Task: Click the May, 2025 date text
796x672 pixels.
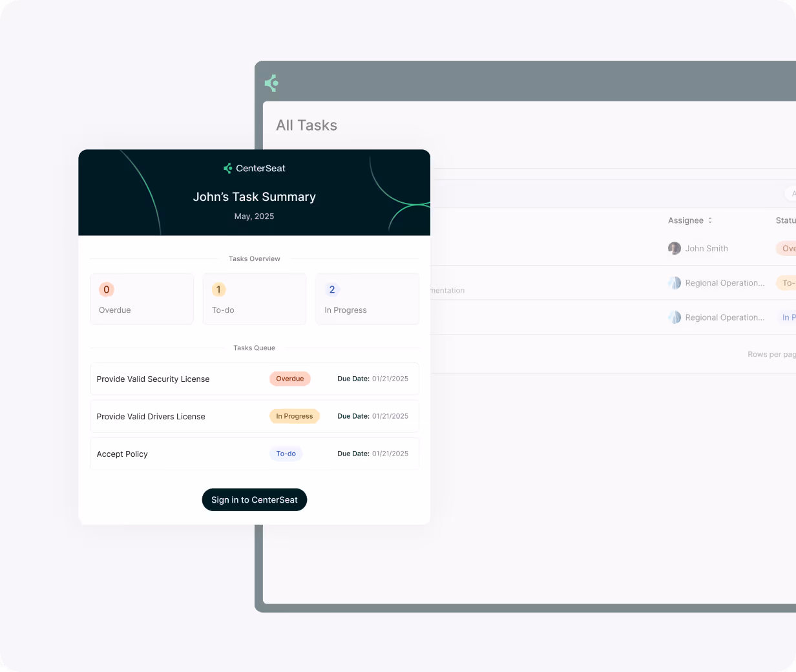Action: 255,216
